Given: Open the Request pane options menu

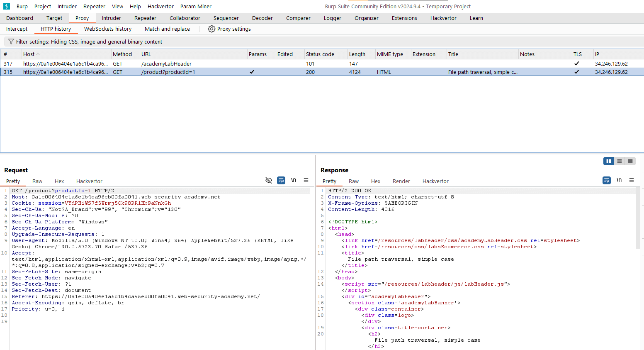Looking at the screenshot, I should point(306,180).
